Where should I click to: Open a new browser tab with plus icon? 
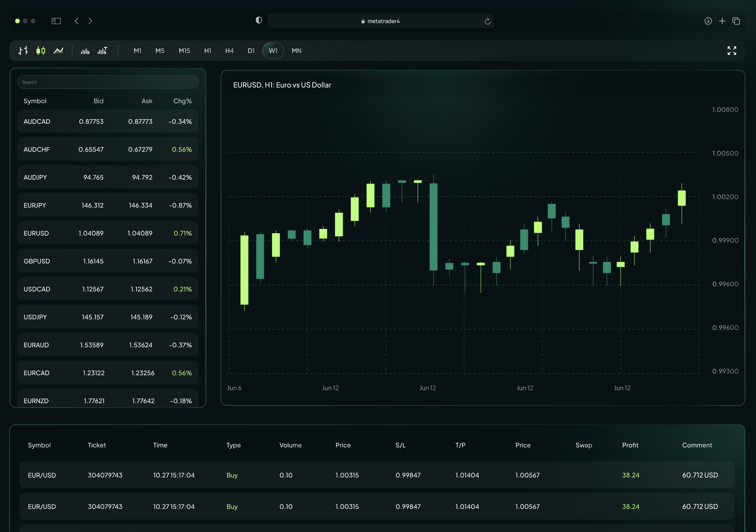click(x=722, y=21)
